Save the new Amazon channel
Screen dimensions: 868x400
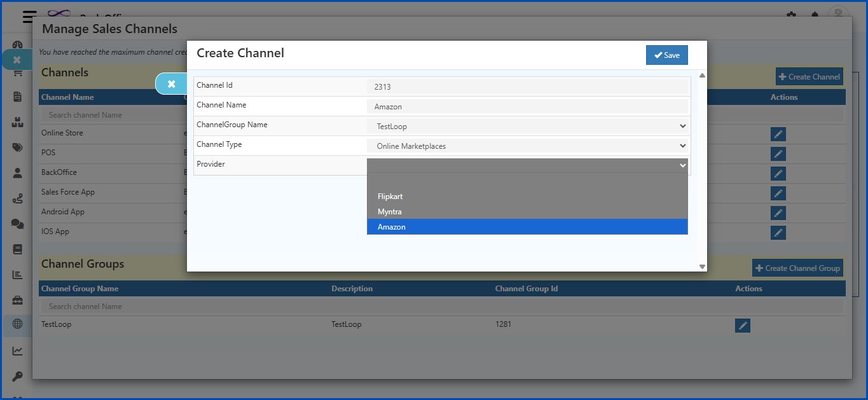pos(666,55)
